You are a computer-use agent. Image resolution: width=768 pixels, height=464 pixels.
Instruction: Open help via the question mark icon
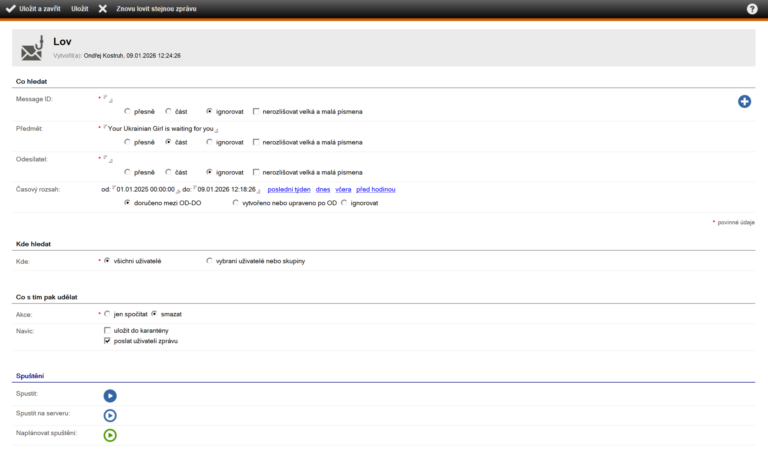click(752, 8)
